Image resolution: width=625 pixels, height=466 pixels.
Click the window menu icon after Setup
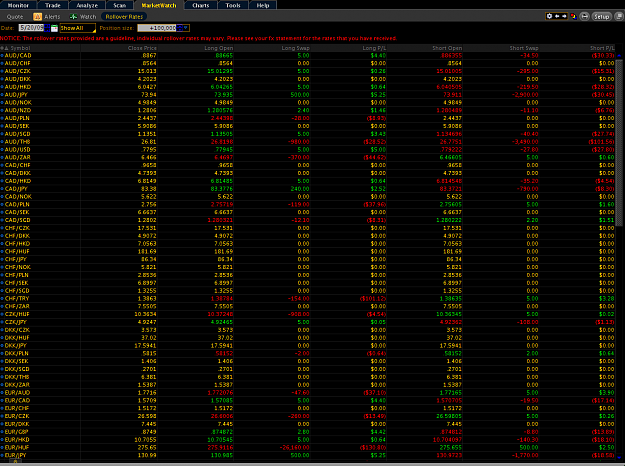coord(619,16)
